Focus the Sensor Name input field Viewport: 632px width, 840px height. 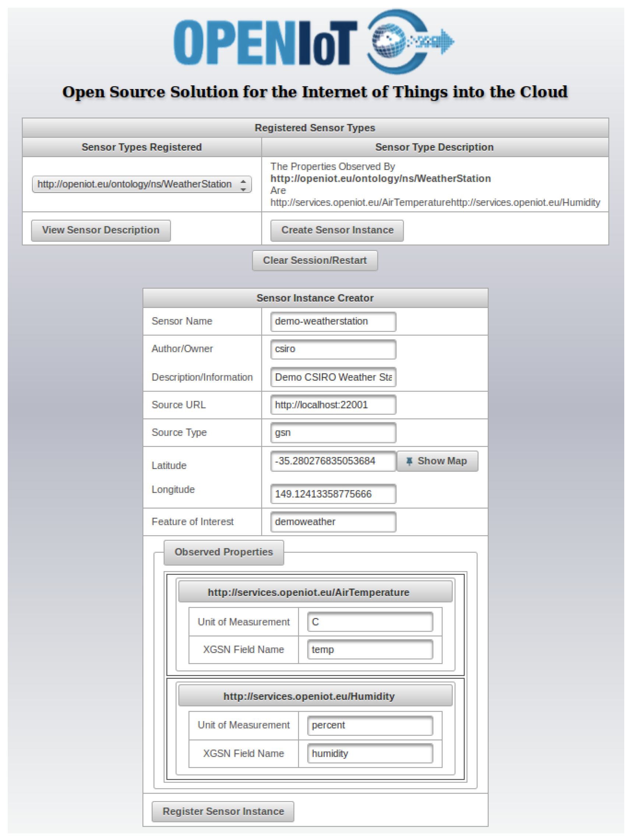333,321
